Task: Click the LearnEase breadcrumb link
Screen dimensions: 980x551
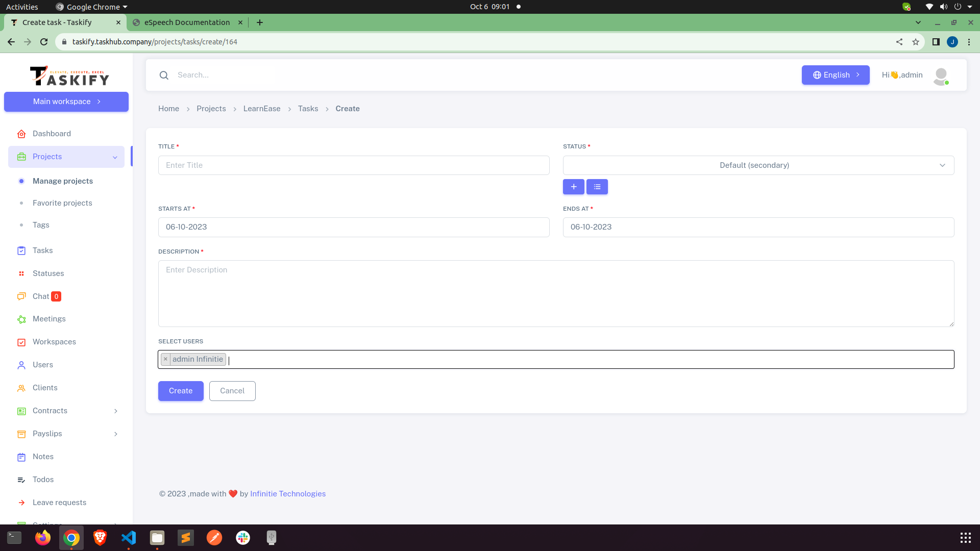Action: coord(261,109)
